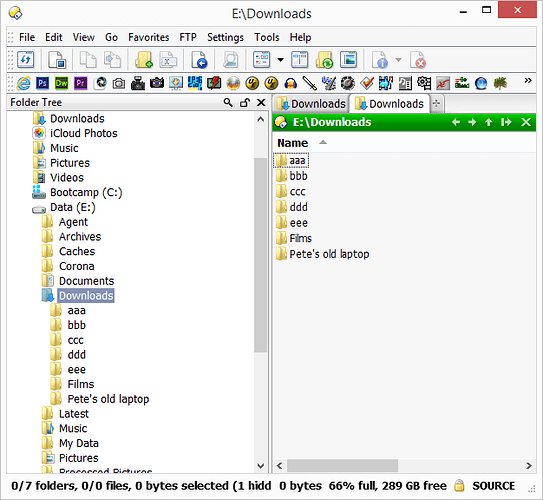
Task: Click the Folder Tree scroll up arrow
Action: coord(260,119)
